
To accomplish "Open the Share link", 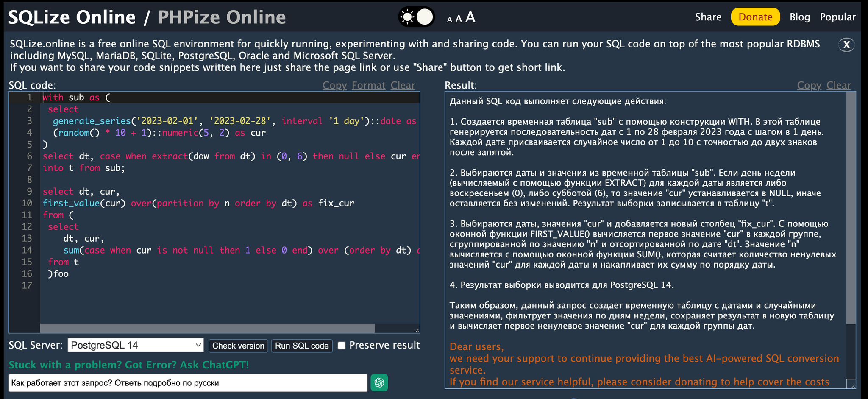I will pyautogui.click(x=708, y=17).
